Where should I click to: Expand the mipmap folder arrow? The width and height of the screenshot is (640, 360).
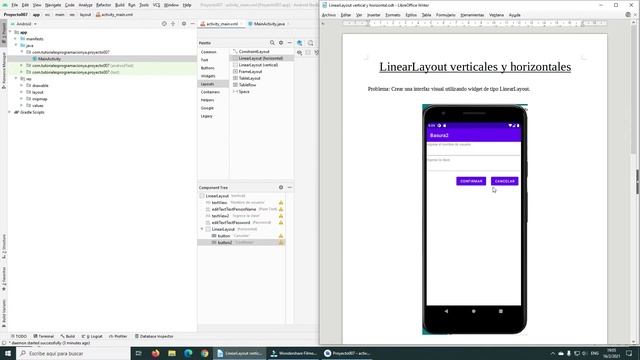22,99
